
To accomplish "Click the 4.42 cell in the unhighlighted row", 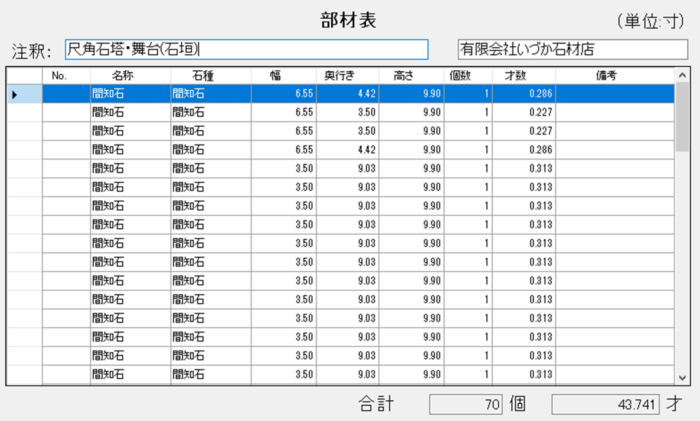I will [x=348, y=150].
